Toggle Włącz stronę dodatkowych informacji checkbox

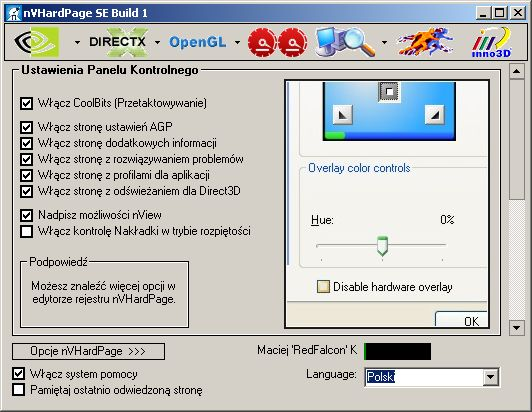(26, 143)
